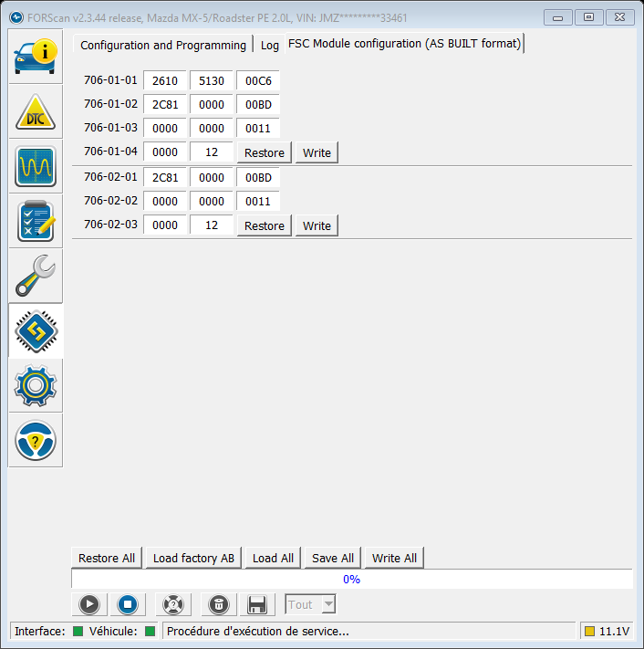This screenshot has width=644, height=649.
Task: Click the Save All button
Action: pos(333,558)
